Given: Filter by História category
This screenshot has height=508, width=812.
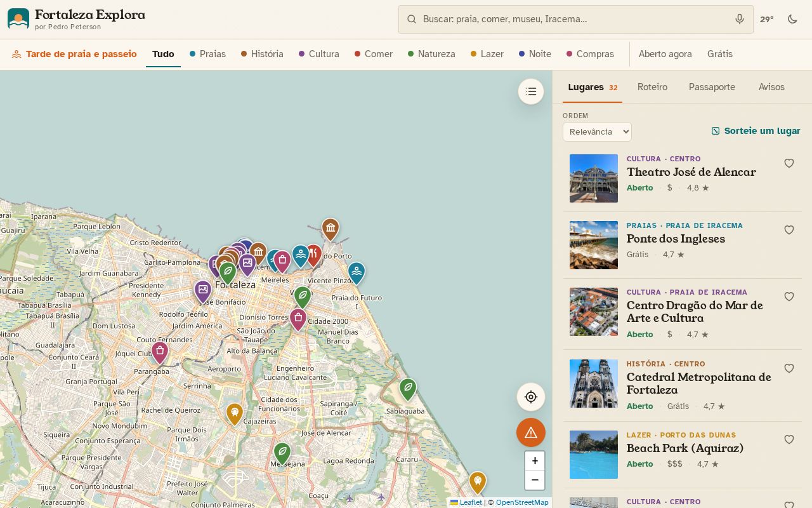Looking at the screenshot, I should 262,54.
